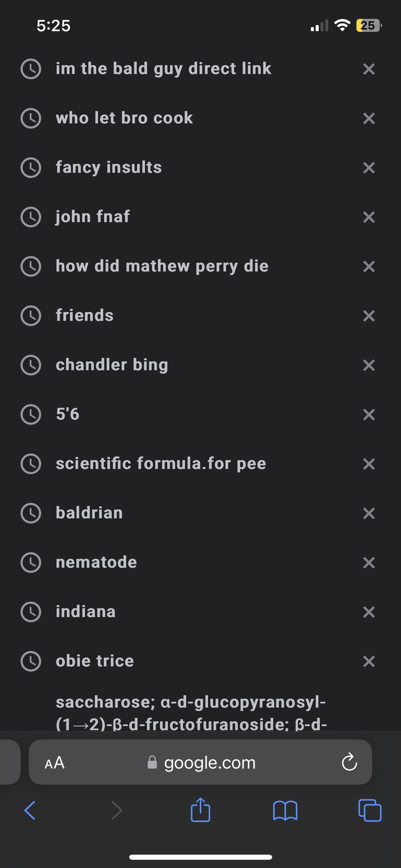Tap 'scientific formula.for pee' suggestion
The width and height of the screenshot is (401, 868).
pyautogui.click(x=161, y=463)
